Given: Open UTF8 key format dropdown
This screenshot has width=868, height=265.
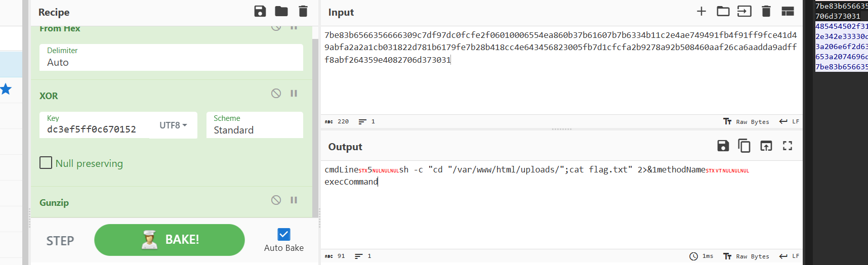Looking at the screenshot, I should pyautogui.click(x=173, y=125).
